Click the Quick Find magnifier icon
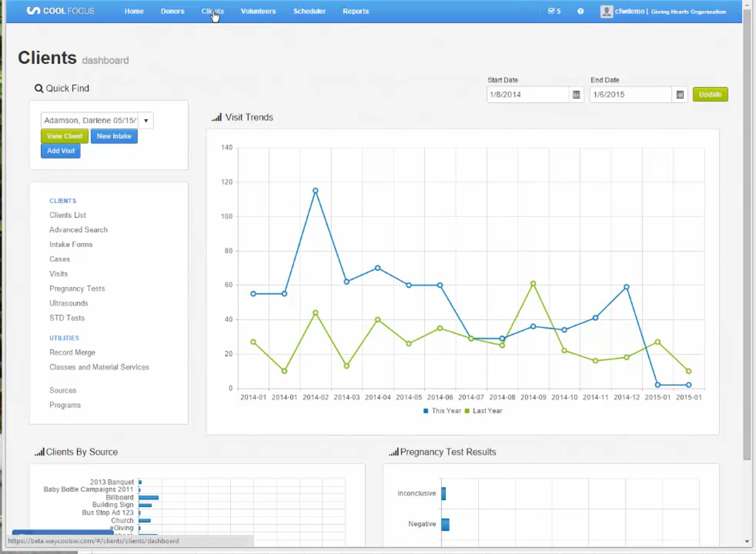 click(39, 88)
